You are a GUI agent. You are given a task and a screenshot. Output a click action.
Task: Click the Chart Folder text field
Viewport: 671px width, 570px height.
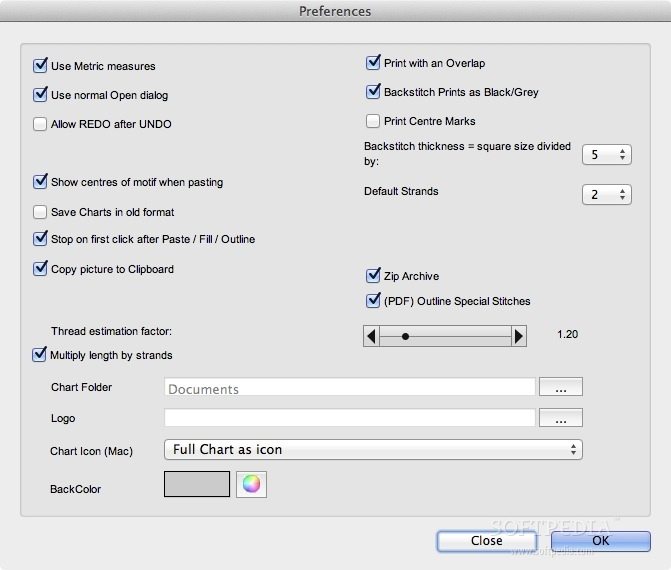click(x=350, y=387)
